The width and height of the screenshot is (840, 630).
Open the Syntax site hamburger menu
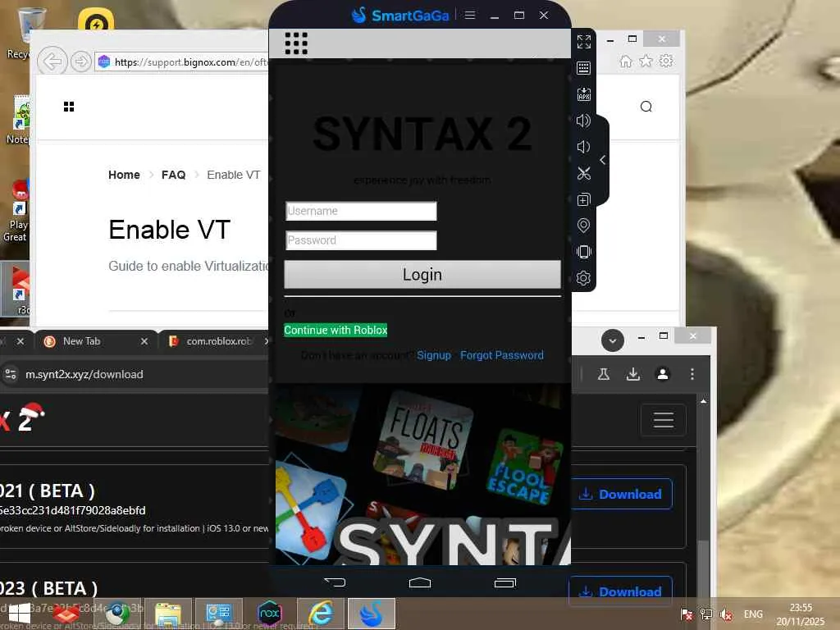tap(663, 419)
